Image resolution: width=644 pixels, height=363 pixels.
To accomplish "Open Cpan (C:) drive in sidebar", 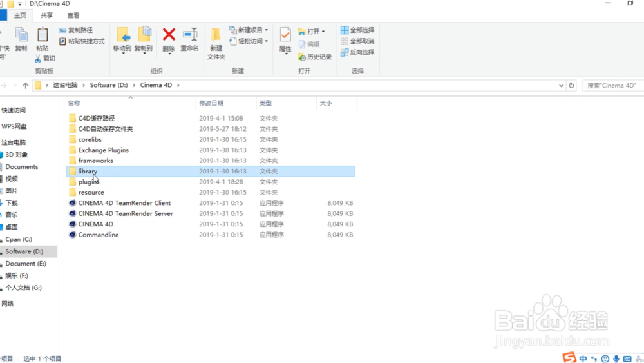I will [x=19, y=239].
